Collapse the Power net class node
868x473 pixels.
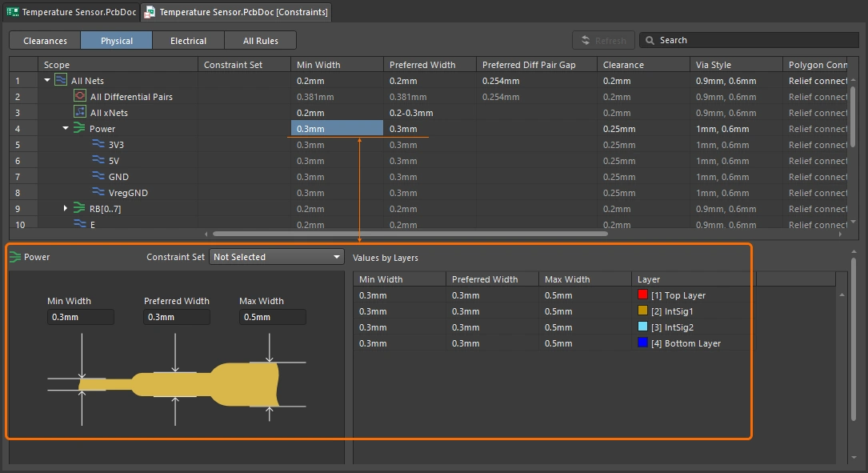click(66, 129)
